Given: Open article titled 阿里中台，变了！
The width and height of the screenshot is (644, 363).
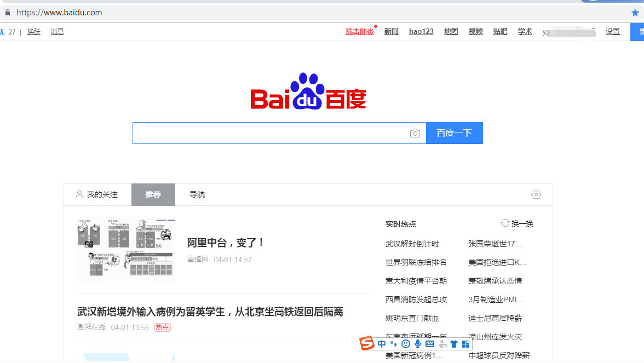Looking at the screenshot, I should [226, 243].
